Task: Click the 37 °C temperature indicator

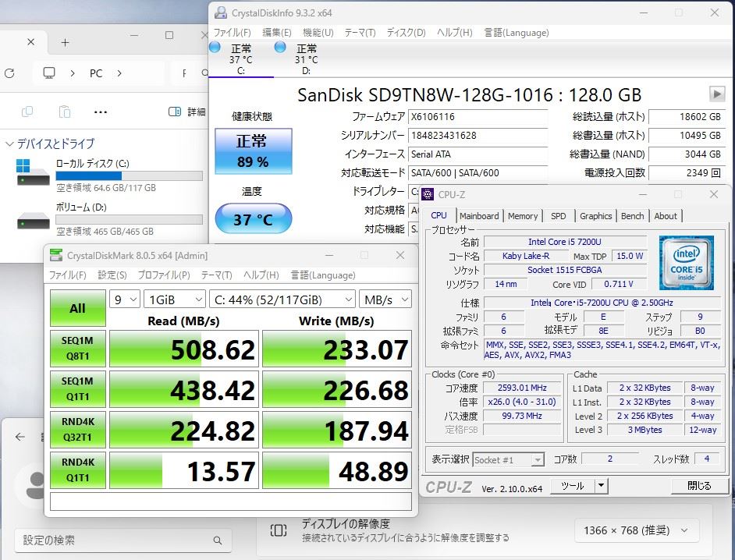Action: click(253, 219)
